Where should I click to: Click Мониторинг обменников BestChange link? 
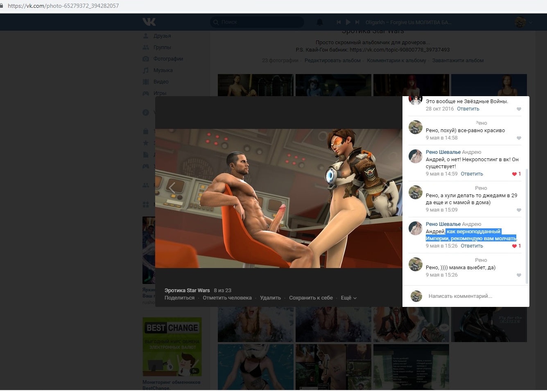click(x=172, y=385)
